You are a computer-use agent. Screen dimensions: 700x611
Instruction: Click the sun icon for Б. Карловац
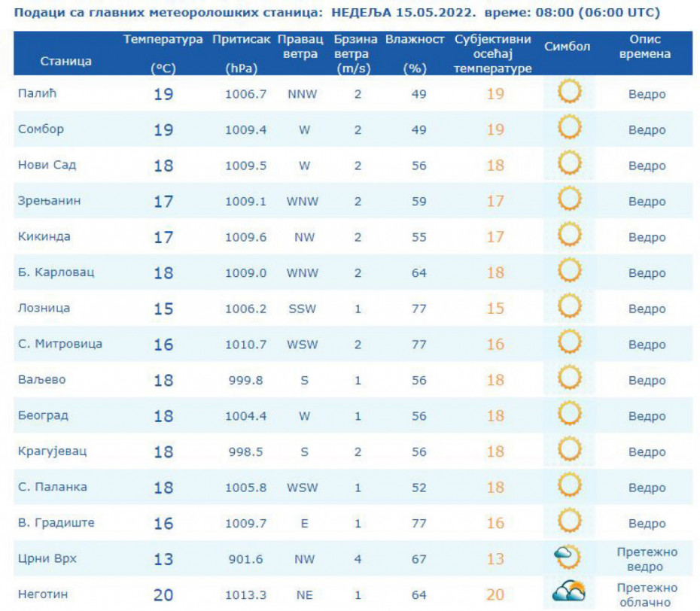(570, 270)
